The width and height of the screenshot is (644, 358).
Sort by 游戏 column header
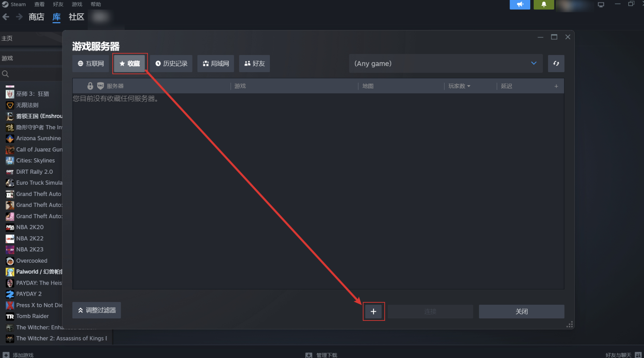[240, 86]
